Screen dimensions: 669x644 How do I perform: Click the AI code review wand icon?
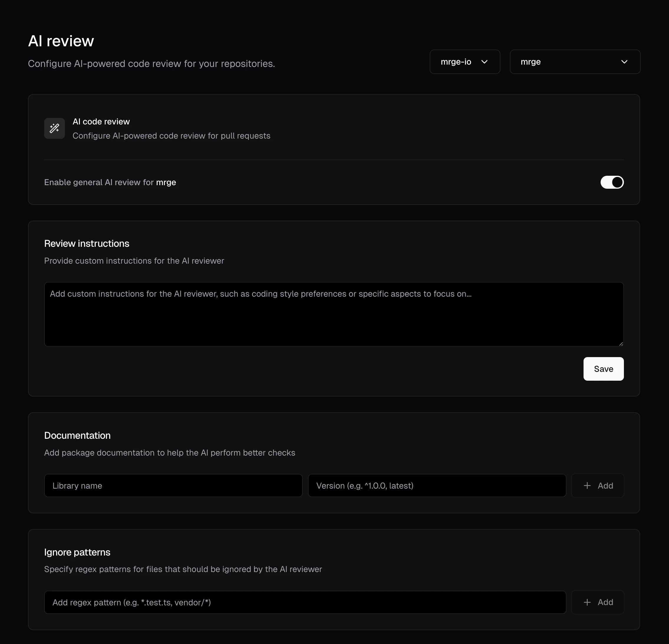click(x=54, y=128)
